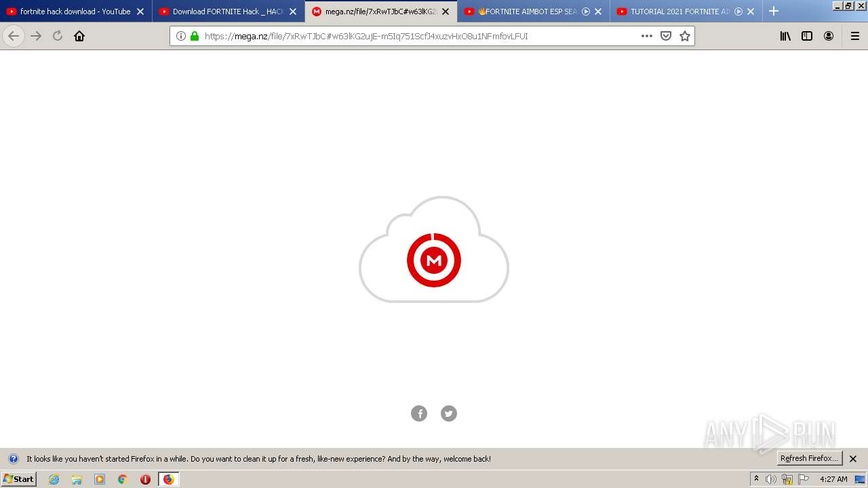868x488 pixels.
Task: Open the Windows Start menu
Action: 18,479
